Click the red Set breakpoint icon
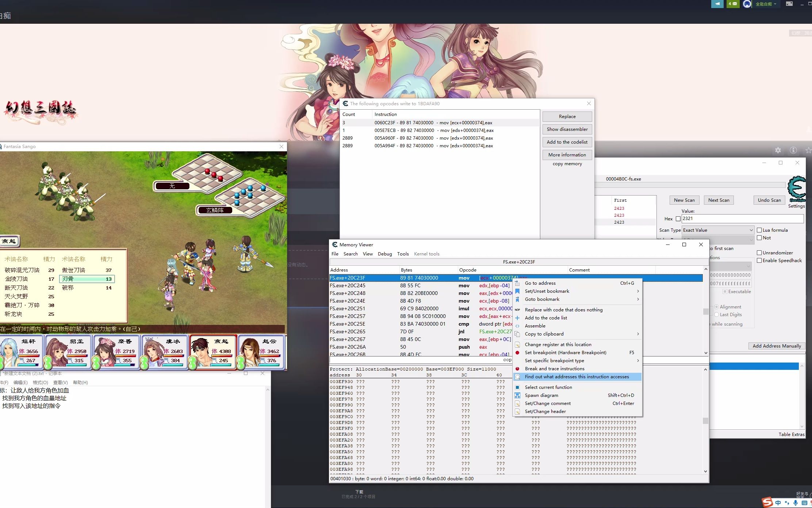Viewport: 812px width, 508px height. 517,353
